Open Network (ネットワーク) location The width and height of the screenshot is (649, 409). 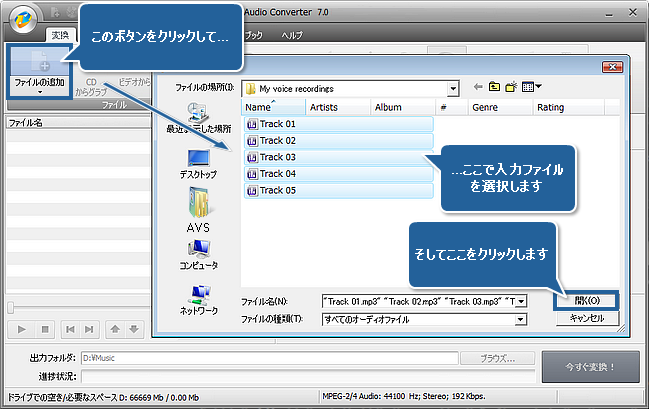tap(197, 300)
